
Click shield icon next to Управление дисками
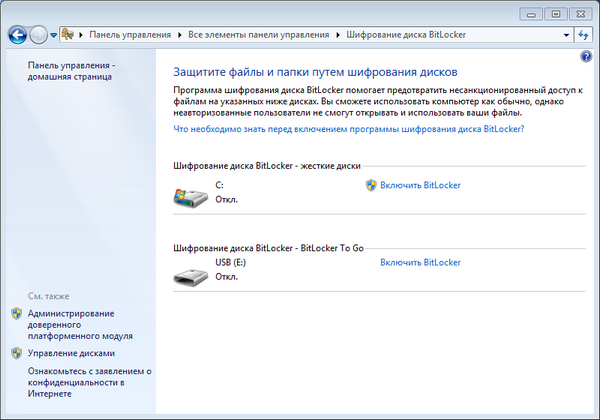click(16, 353)
